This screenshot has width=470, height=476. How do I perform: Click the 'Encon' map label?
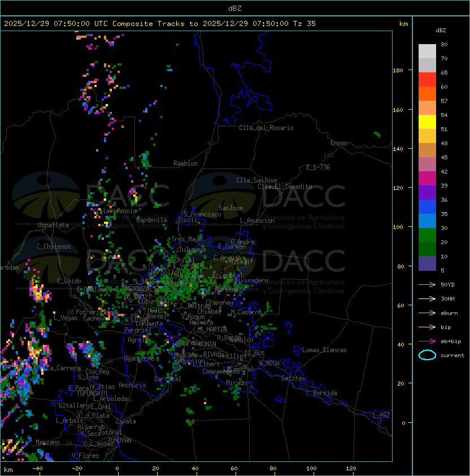(x=339, y=143)
